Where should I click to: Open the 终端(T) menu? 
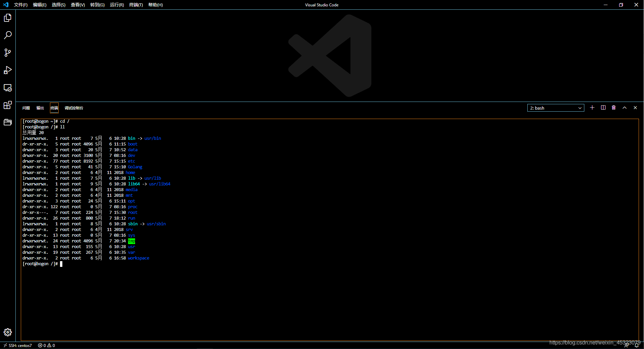[x=136, y=5]
